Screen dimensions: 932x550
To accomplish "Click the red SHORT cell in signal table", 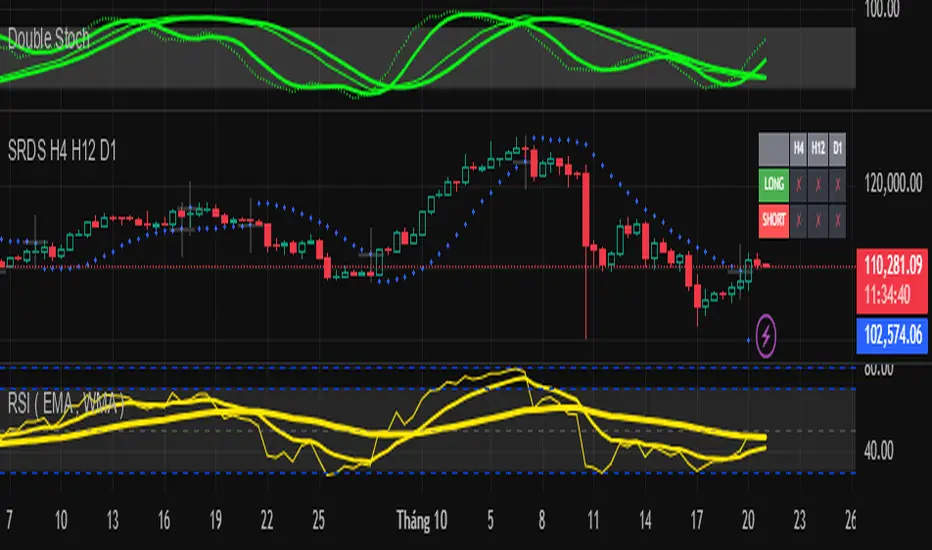I will [x=774, y=219].
